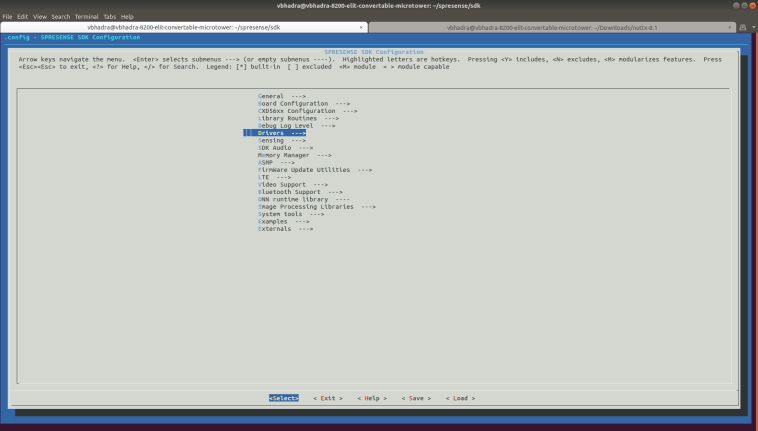Click the <Select> button
This screenshot has width=758, height=431.
(x=284, y=398)
